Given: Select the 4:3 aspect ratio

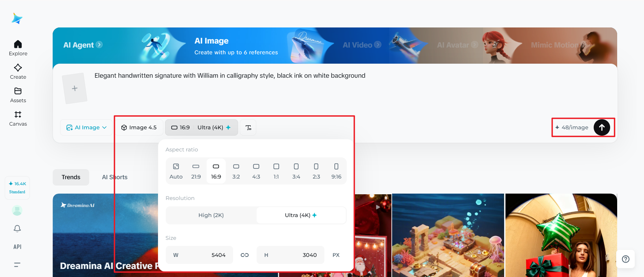Looking at the screenshot, I should coord(256,171).
